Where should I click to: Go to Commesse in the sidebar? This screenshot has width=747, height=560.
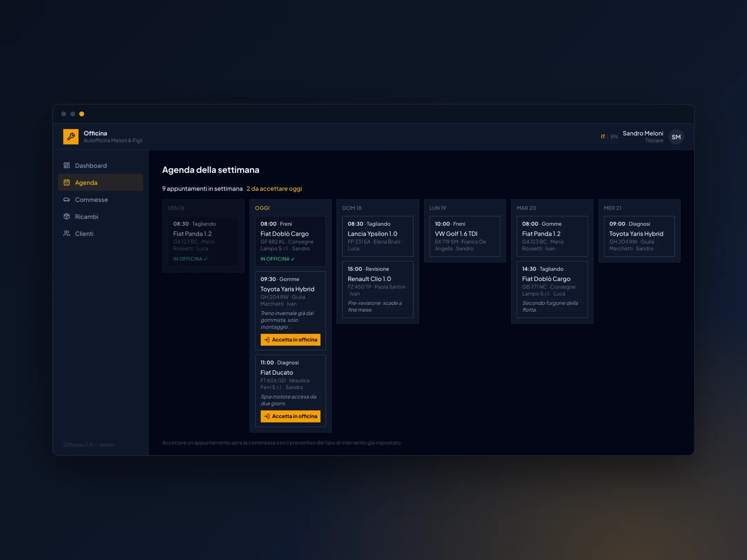[x=101, y=199]
